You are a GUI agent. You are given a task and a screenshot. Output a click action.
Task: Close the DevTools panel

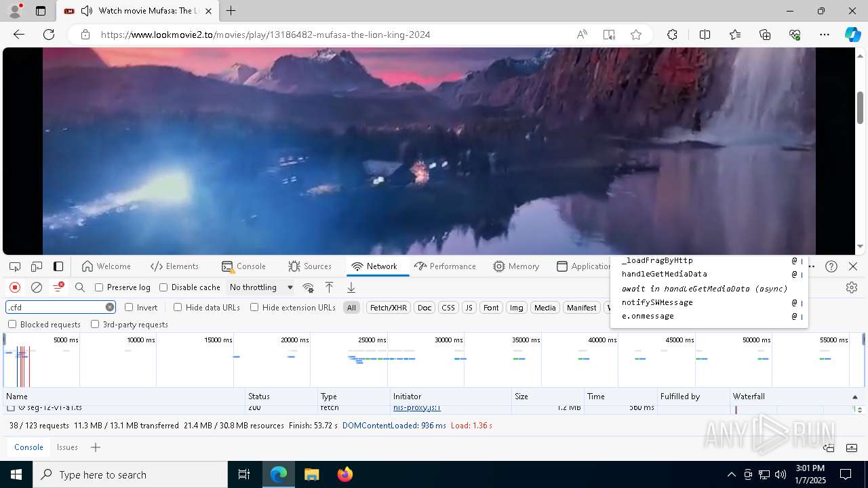click(x=853, y=266)
